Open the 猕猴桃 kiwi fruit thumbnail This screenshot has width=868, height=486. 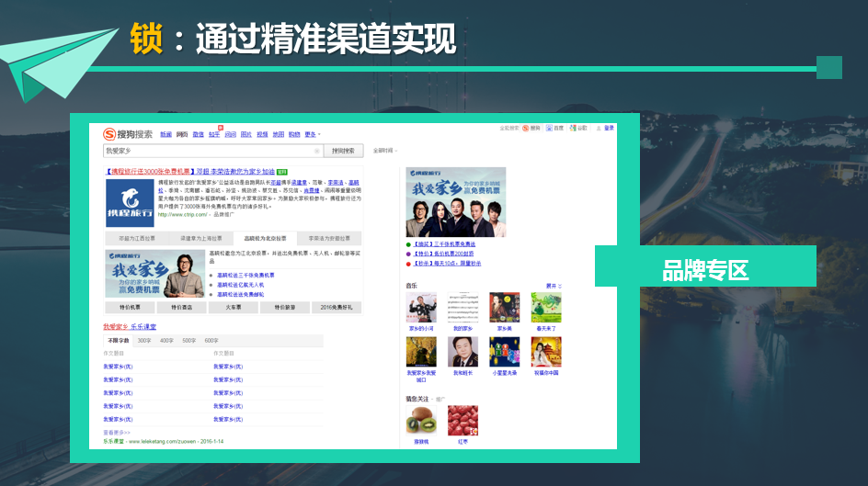pyautogui.click(x=421, y=421)
